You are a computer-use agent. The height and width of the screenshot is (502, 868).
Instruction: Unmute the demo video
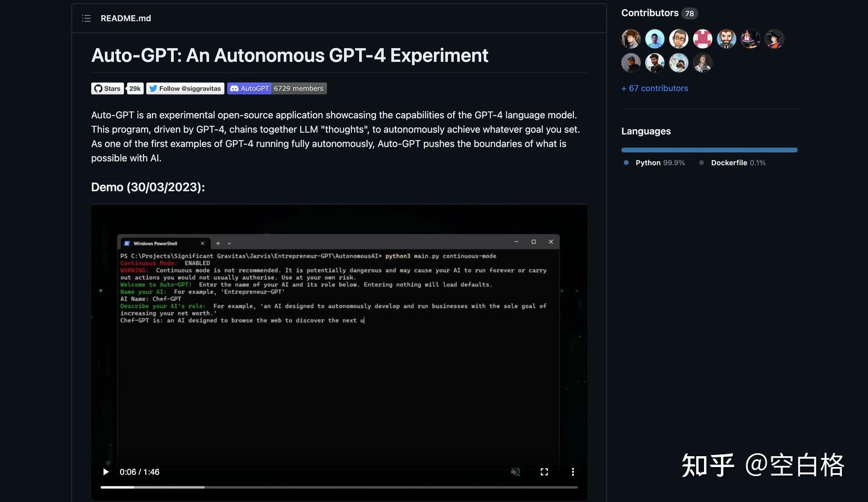[x=515, y=472]
